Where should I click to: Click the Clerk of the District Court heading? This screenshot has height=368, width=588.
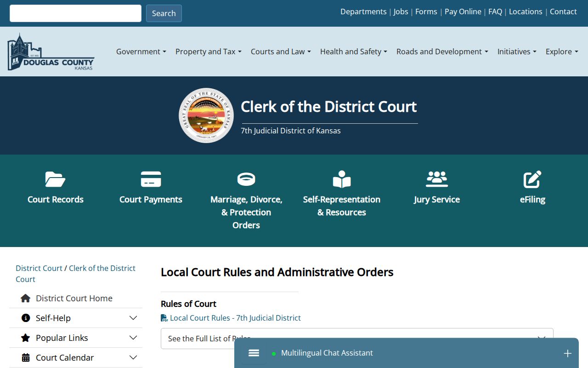click(329, 107)
